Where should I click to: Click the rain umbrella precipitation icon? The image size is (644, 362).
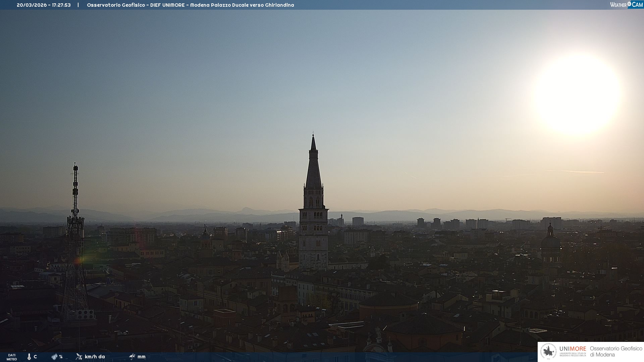click(x=132, y=357)
